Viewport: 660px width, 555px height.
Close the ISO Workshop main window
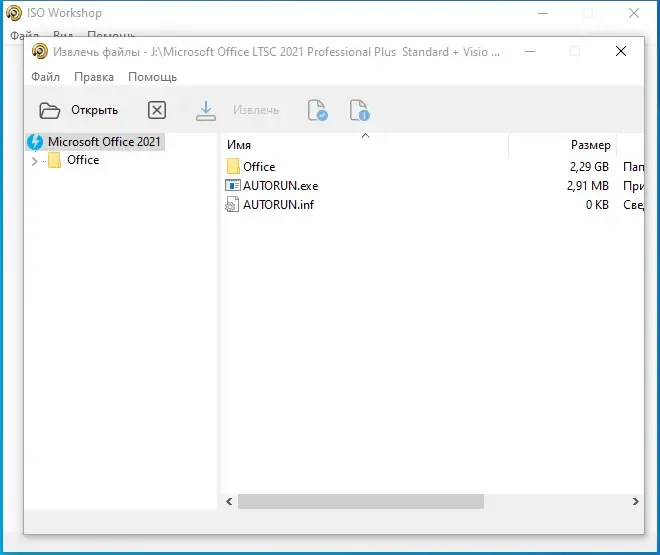pos(634,13)
